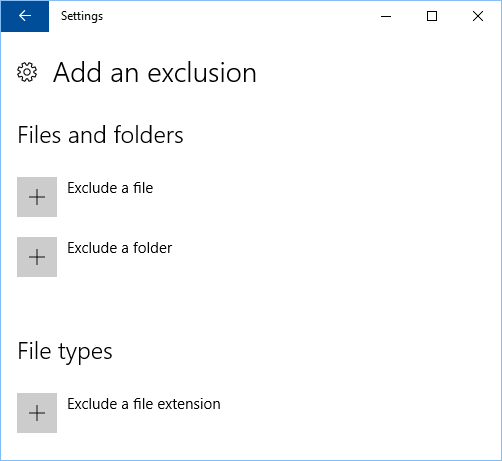Viewport: 502px width, 461px height.
Task: Minimize the Settings window
Action: (x=386, y=16)
